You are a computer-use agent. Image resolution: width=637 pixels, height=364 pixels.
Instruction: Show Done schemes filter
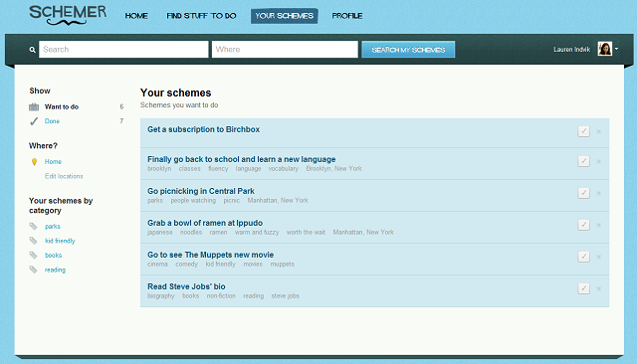coord(52,121)
